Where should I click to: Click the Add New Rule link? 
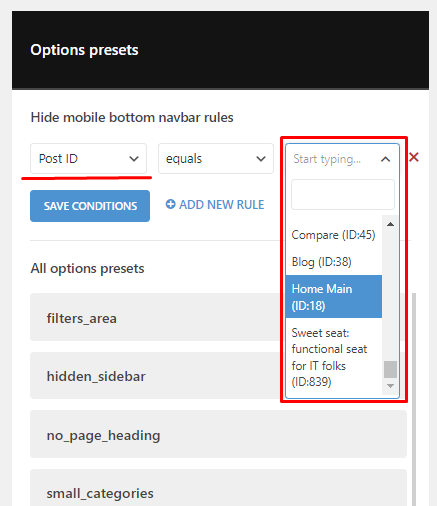click(215, 204)
